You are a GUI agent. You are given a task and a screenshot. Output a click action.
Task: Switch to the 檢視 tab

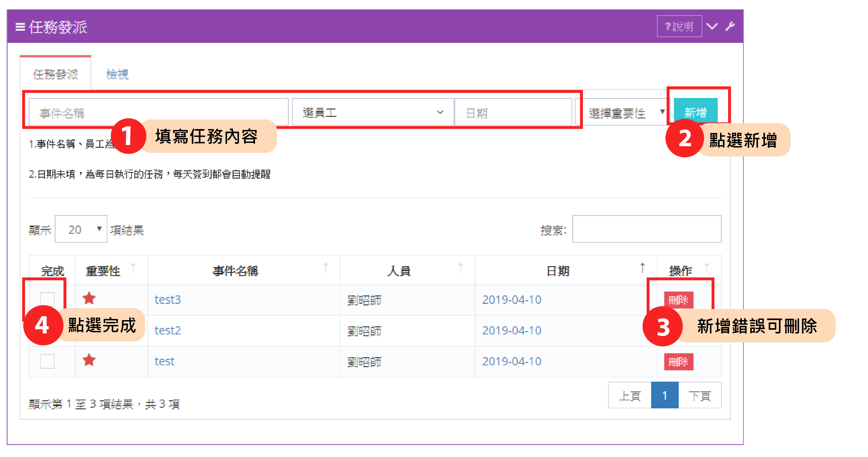coord(117,74)
